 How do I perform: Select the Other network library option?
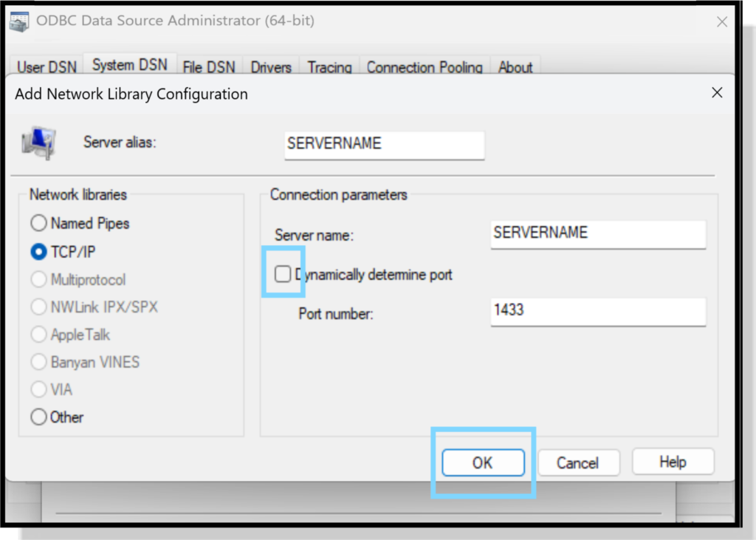click(x=38, y=417)
